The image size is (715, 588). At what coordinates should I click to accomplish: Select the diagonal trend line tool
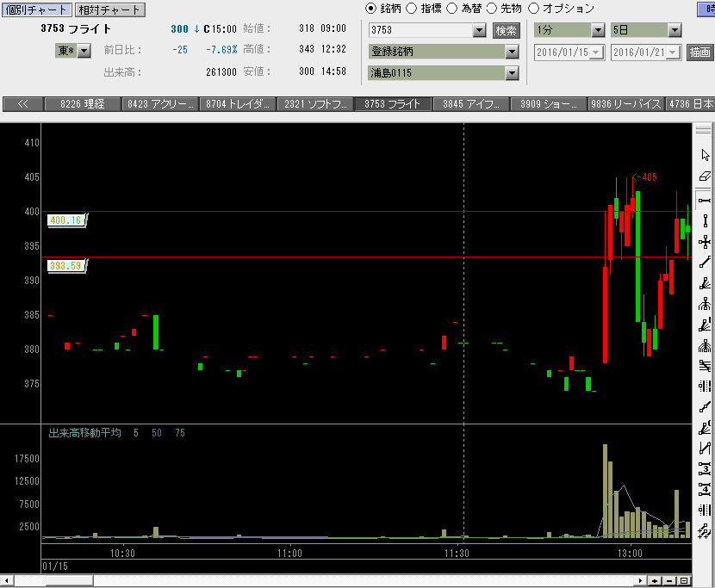(x=705, y=262)
